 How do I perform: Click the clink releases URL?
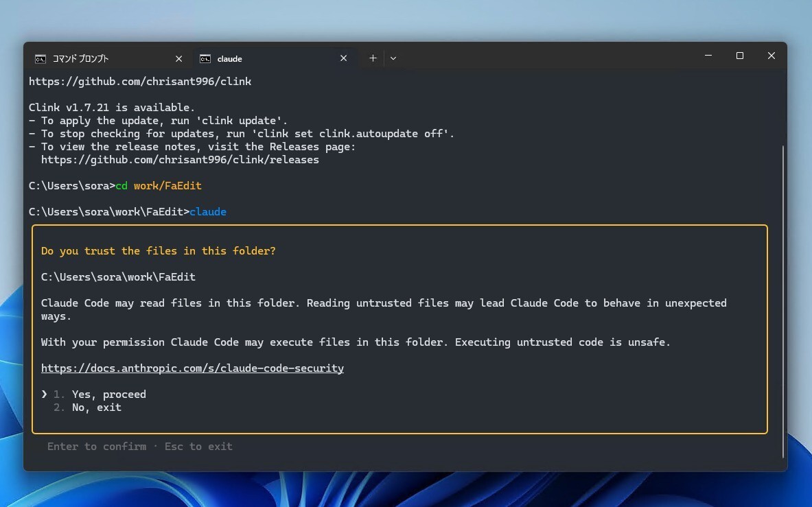[180, 159]
